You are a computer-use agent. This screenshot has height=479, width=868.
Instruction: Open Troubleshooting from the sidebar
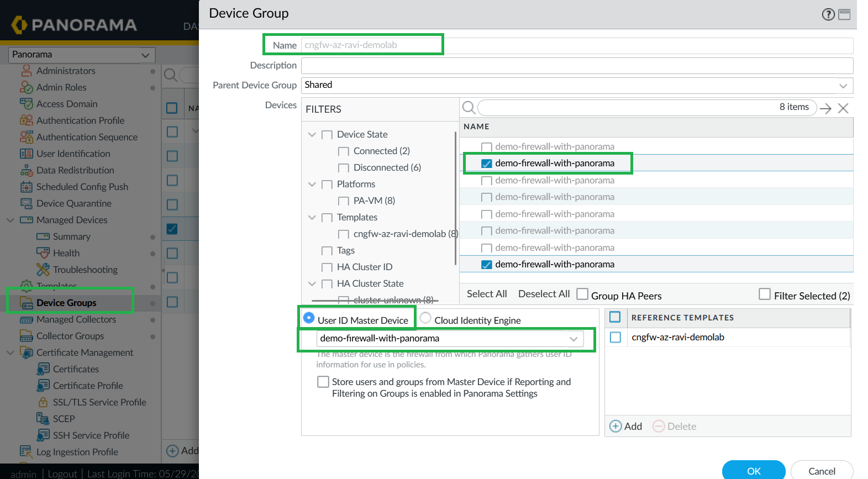pyautogui.click(x=85, y=270)
